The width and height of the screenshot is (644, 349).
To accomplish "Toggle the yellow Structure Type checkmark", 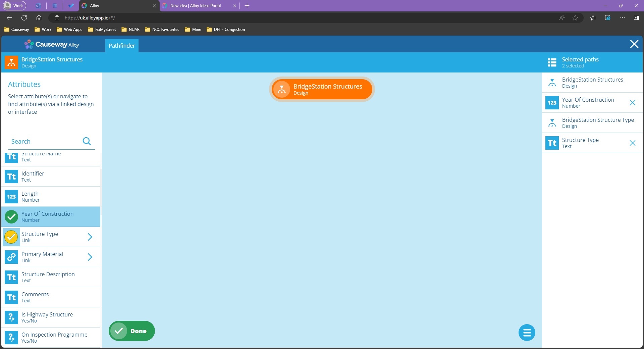I will coord(11,237).
